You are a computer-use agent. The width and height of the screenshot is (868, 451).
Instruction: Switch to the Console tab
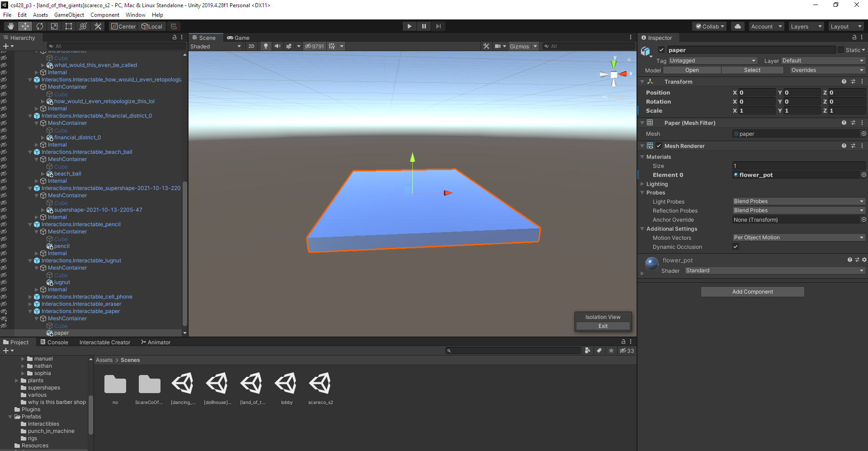(54, 342)
